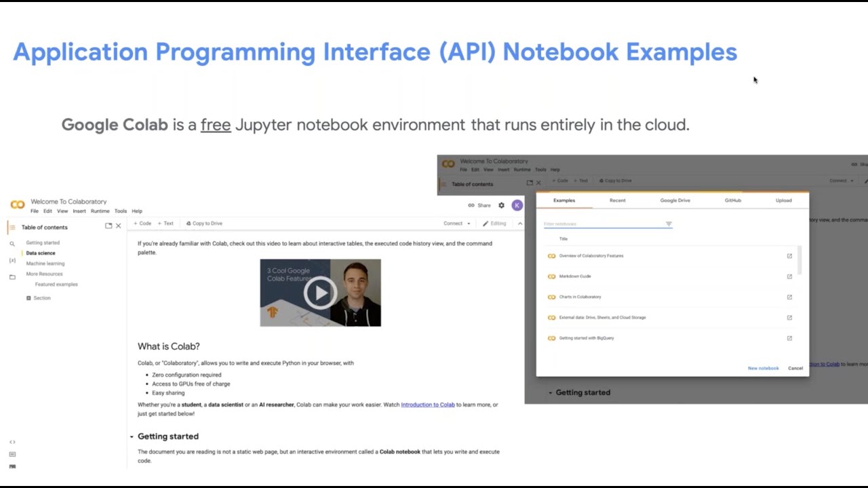Collapse the header with the chevron beside Editing
Screen dimensions: 868x488
coord(520,224)
